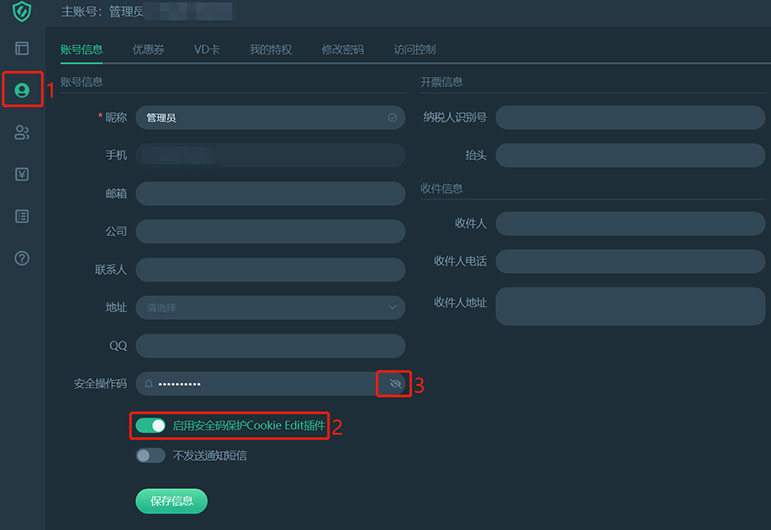Switch to the 优惠券 tab

pos(147,49)
